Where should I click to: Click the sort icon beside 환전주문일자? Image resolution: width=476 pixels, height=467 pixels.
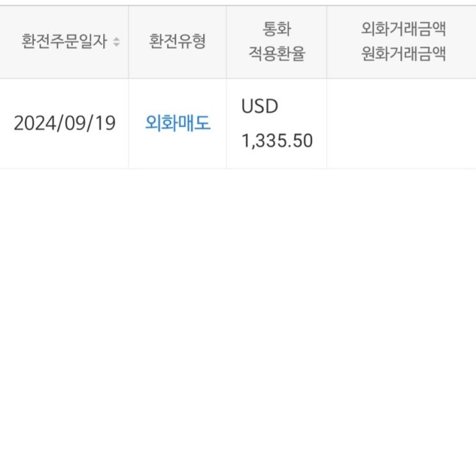[116, 42]
